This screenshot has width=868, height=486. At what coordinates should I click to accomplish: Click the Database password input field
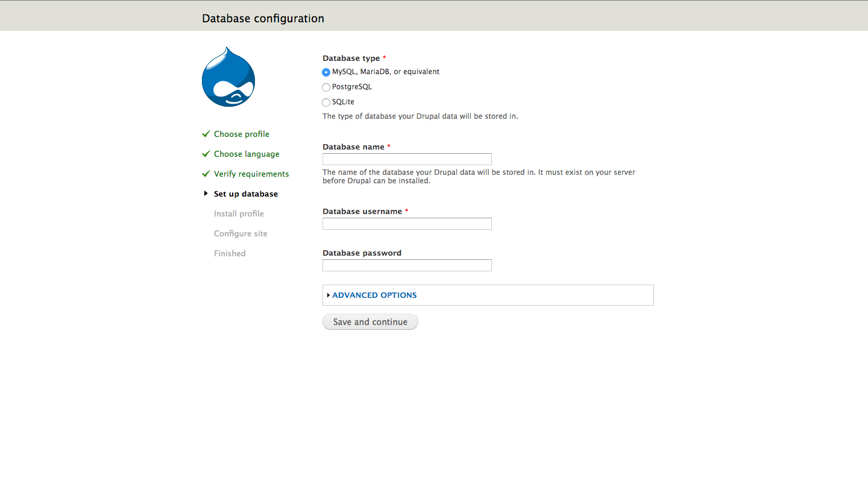[x=407, y=265]
